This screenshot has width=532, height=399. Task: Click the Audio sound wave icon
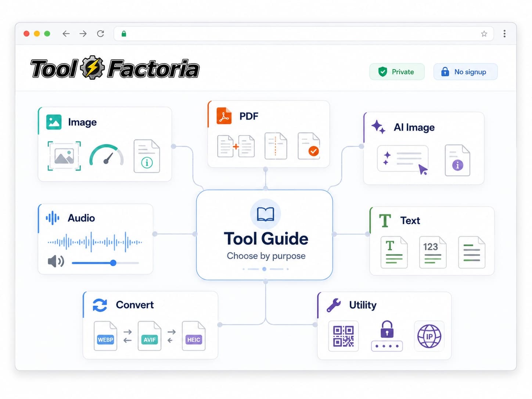(53, 218)
